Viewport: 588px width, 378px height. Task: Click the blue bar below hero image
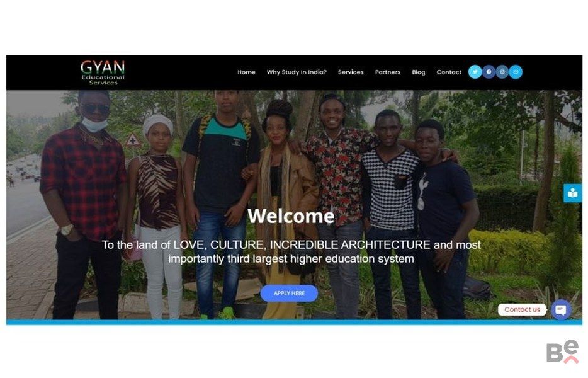pos(295,322)
